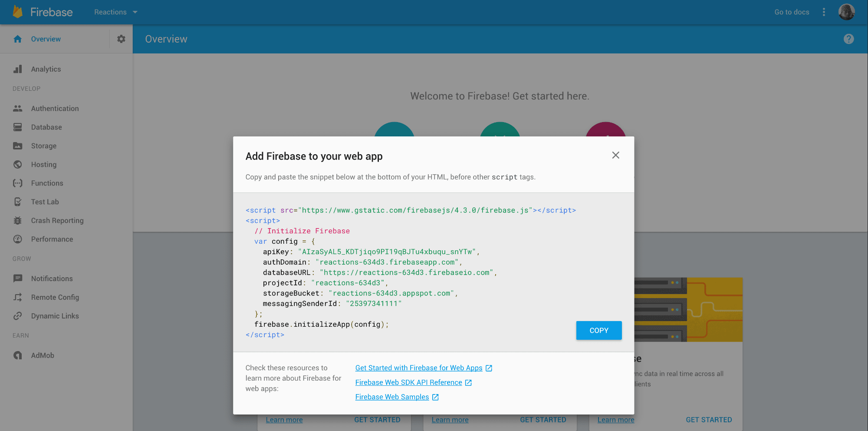The image size is (868, 431).
Task: Click the Functions brackets icon
Action: [18, 183]
